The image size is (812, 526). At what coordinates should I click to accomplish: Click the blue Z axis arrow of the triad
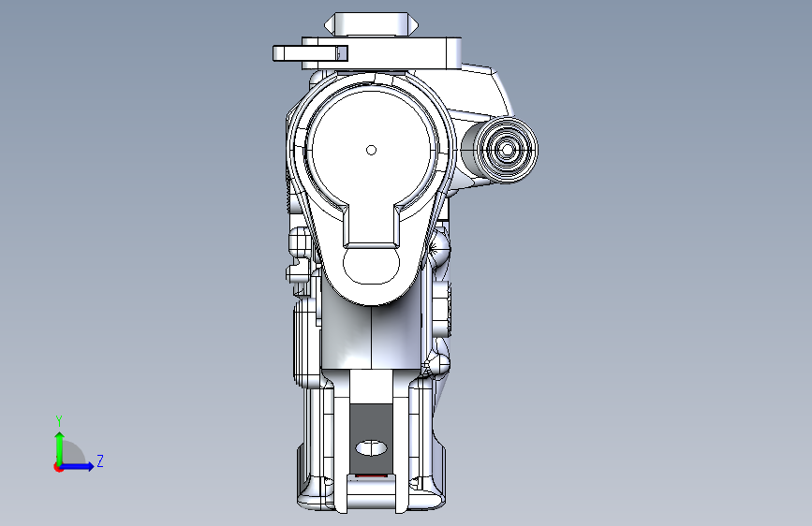[78, 466]
